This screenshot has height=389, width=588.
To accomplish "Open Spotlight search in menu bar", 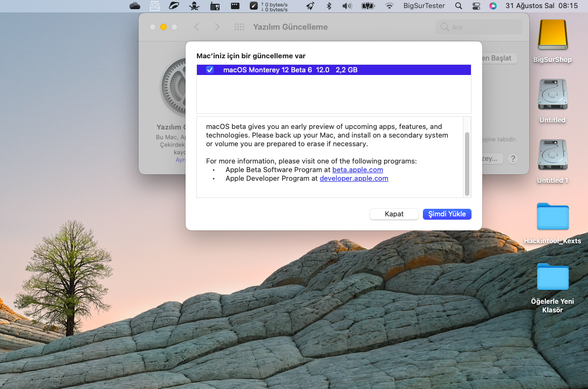I will 459,6.
